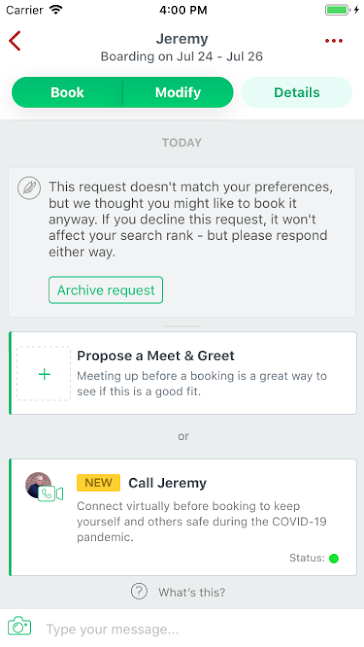The width and height of the screenshot is (364, 647).
Task: Select the Modify button
Action: tap(178, 92)
